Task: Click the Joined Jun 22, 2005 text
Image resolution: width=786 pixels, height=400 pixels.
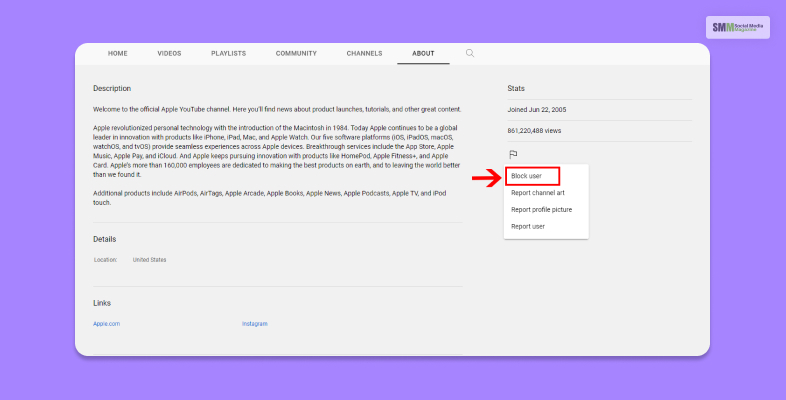Action: [537, 110]
